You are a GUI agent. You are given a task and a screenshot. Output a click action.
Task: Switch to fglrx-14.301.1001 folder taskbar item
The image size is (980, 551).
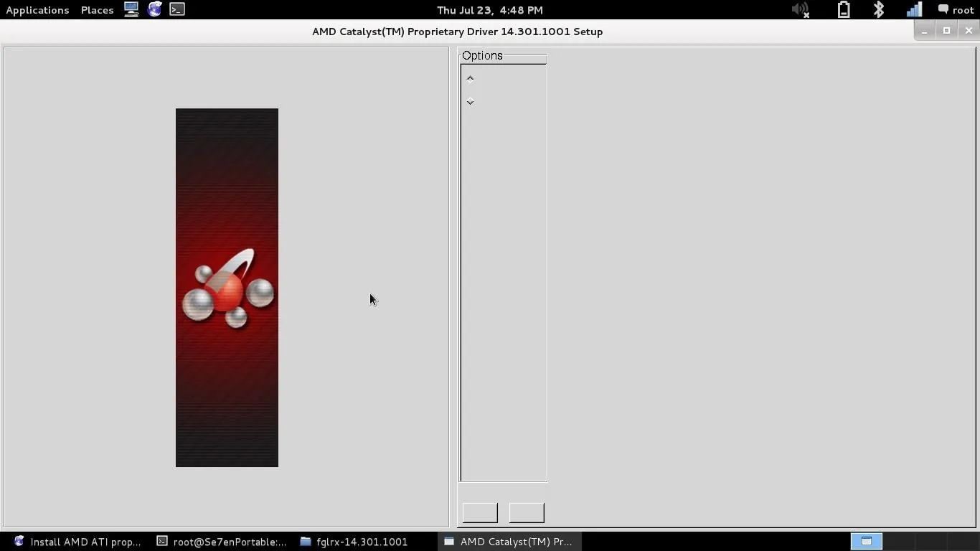click(354, 542)
